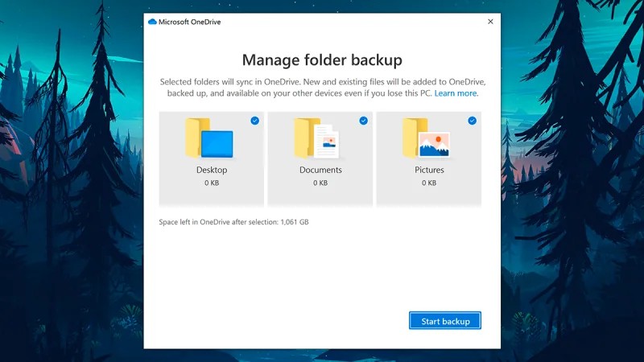Click the Documents folder name label
Image resolution: width=644 pixels, height=362 pixels.
(x=320, y=170)
